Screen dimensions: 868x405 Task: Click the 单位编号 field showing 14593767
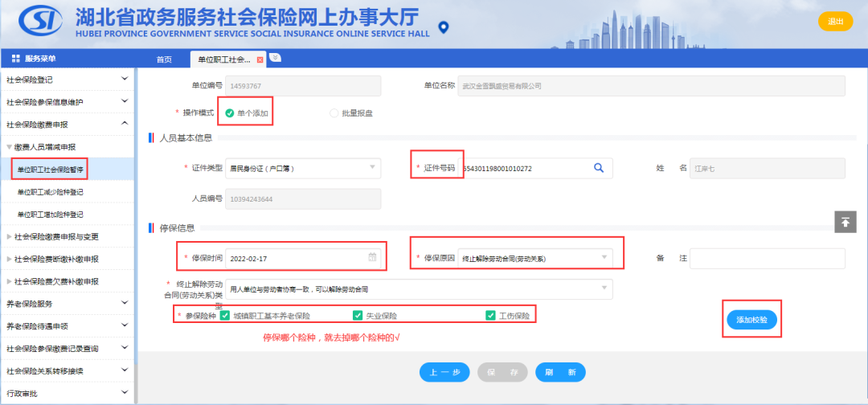(303, 86)
